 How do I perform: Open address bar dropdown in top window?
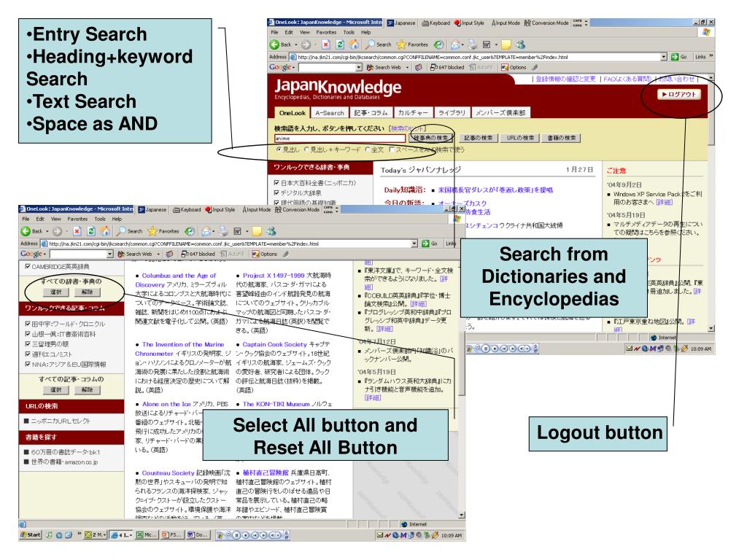coord(664,57)
